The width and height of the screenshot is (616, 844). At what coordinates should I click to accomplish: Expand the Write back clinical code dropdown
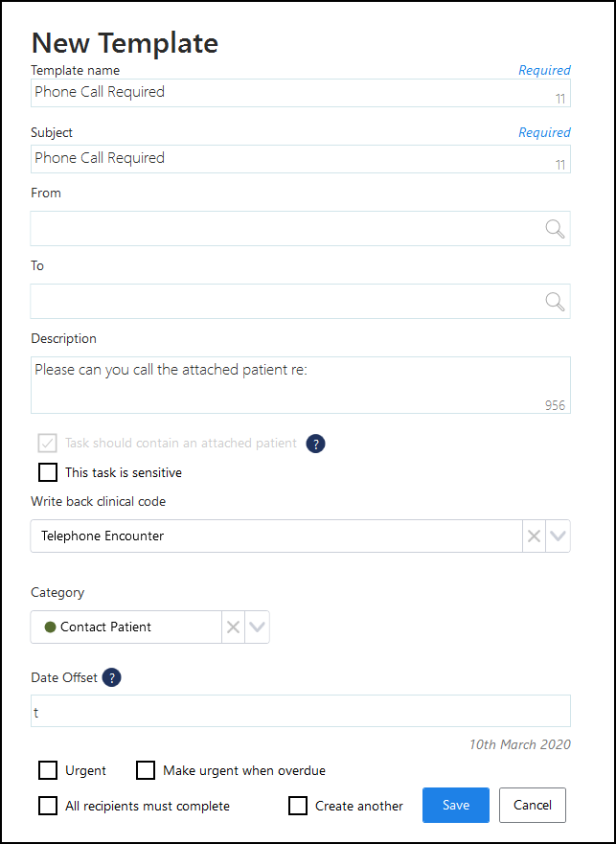pos(558,536)
